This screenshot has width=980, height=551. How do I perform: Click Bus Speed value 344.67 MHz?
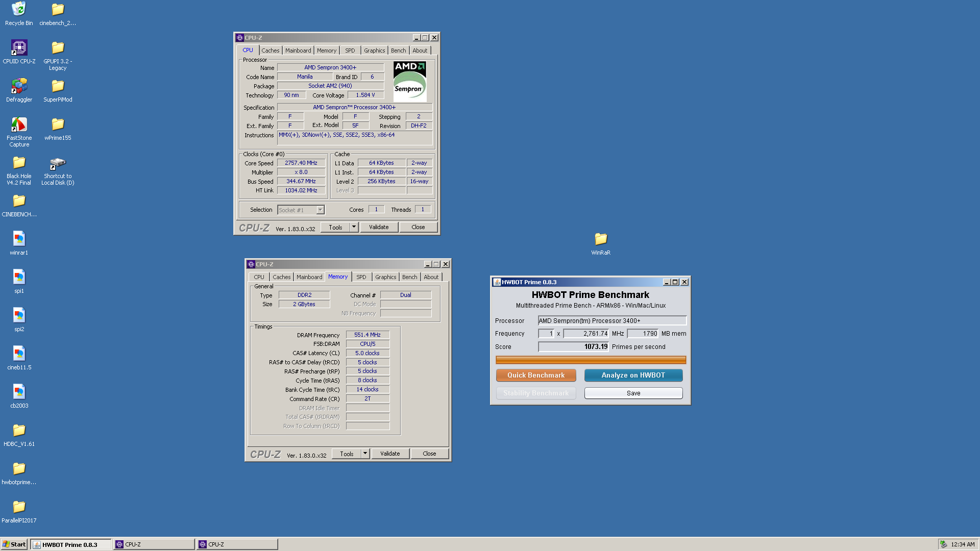(x=301, y=182)
